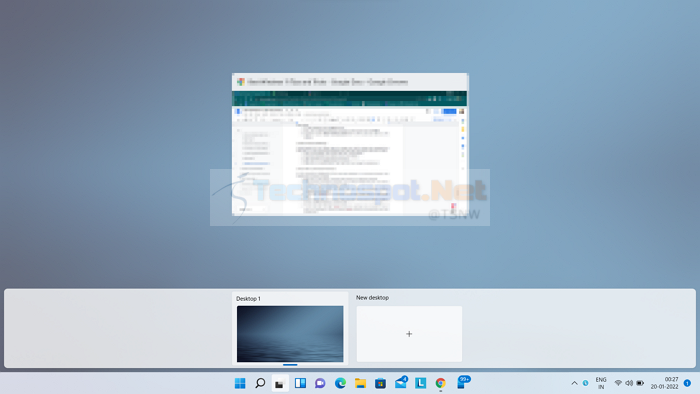700x394 pixels.
Task: Open the Widgets panel icon
Action: (300, 383)
